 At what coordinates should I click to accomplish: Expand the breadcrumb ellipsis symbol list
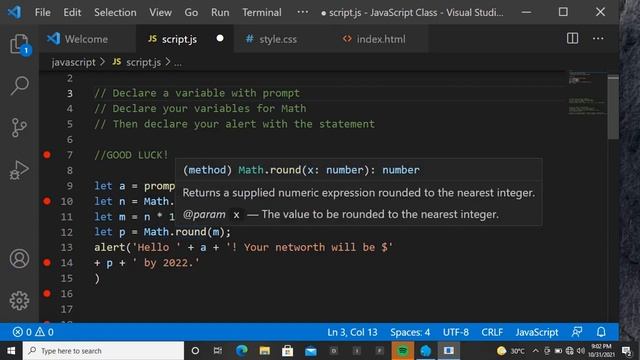click(x=178, y=63)
